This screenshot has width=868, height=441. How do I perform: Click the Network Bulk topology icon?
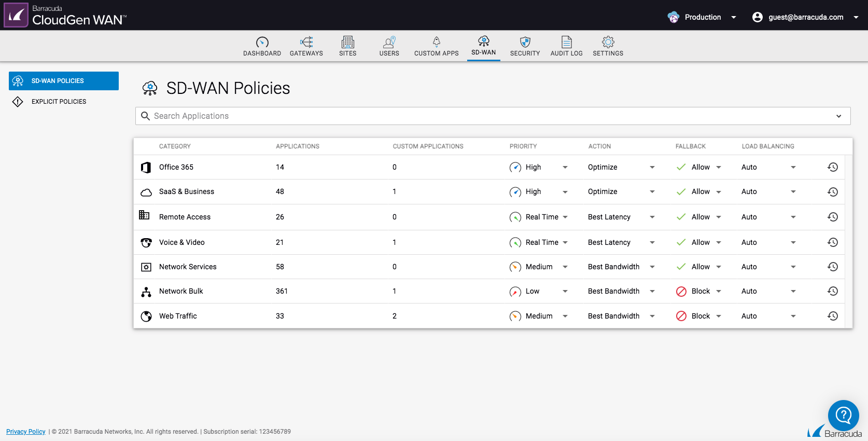(146, 292)
